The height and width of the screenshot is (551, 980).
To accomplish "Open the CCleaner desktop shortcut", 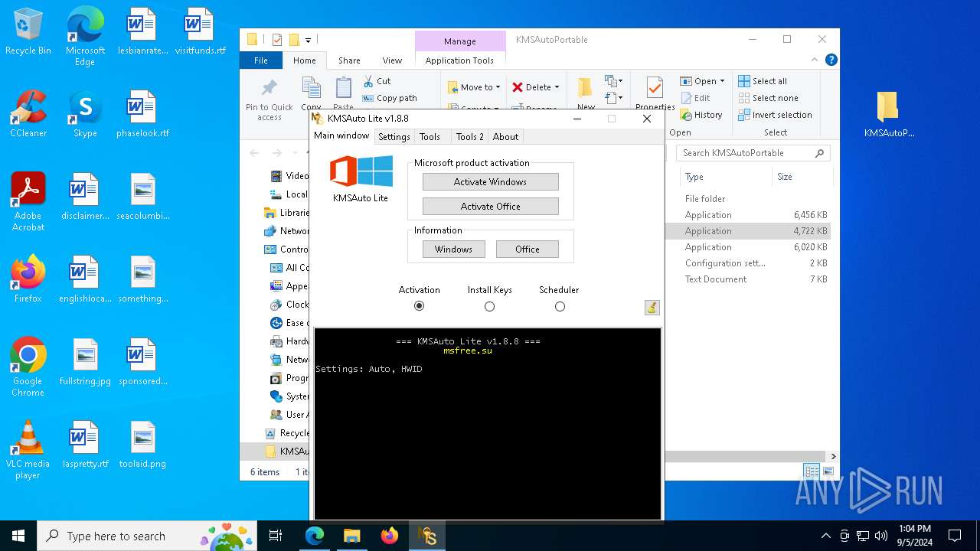I will 28,114.
